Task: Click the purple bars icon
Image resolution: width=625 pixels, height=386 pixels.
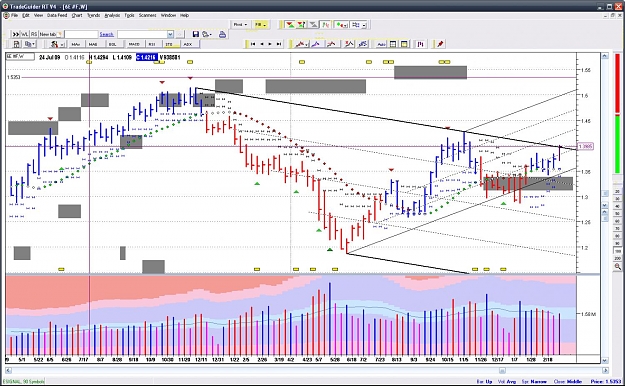Action: (421, 44)
